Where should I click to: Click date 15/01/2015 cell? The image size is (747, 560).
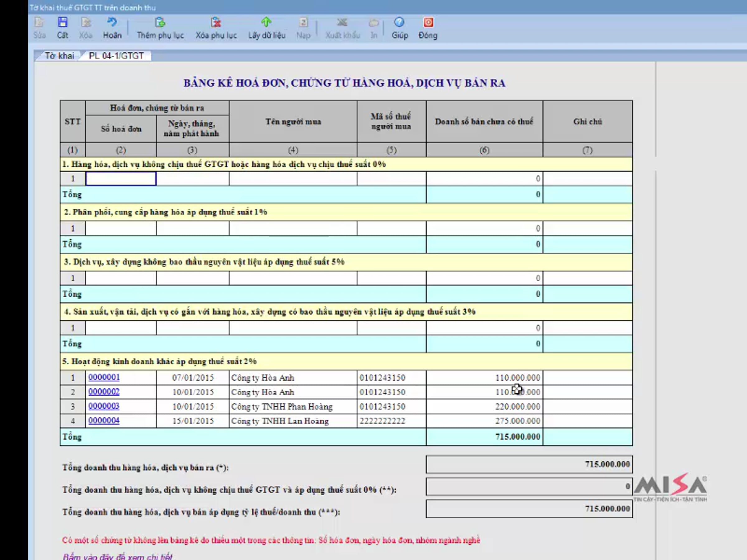pyautogui.click(x=192, y=421)
